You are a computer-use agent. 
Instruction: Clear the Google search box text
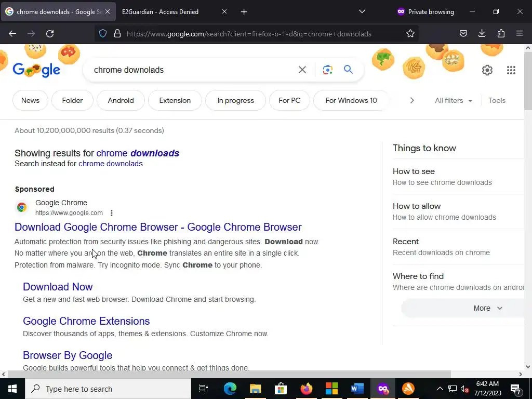302,70
